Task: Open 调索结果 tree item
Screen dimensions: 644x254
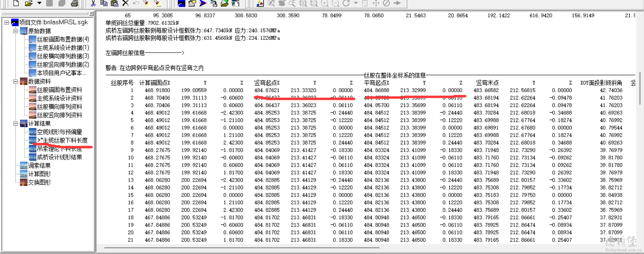Action: click(x=39, y=166)
